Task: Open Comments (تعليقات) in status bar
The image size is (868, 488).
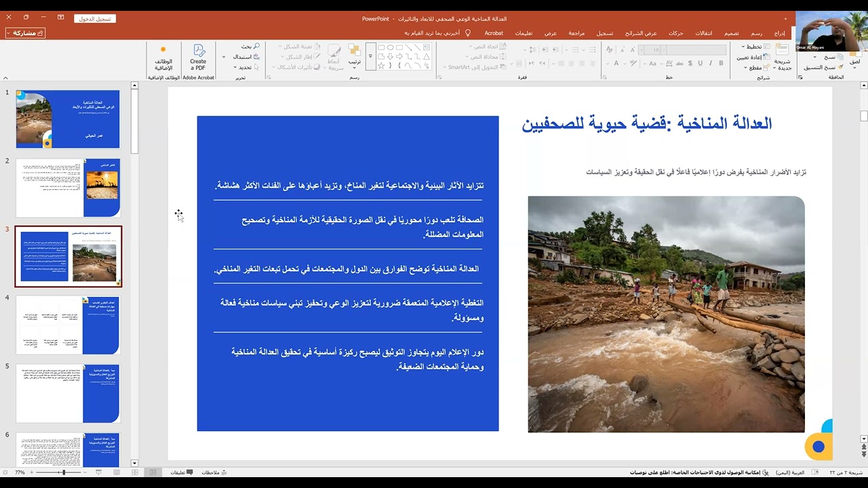Action: [182, 472]
